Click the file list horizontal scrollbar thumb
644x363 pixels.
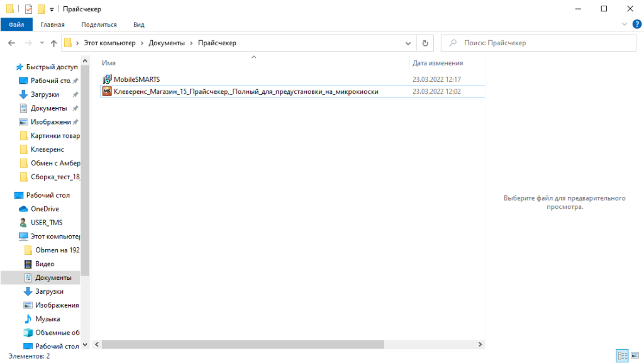tap(243, 345)
